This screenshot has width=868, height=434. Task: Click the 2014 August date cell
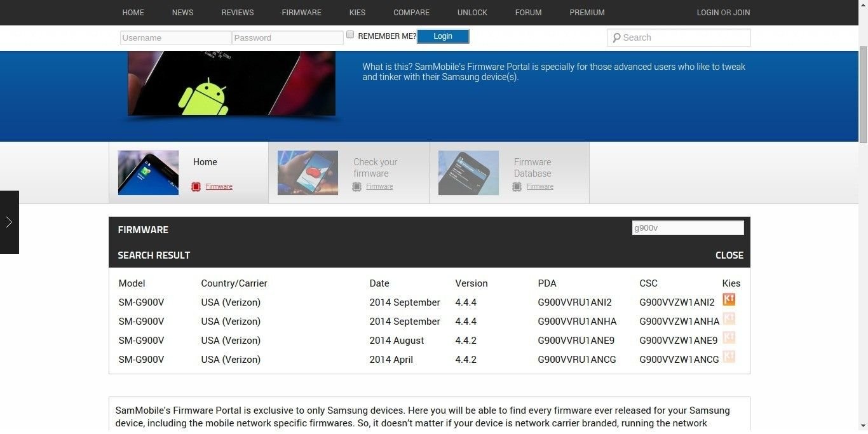click(x=397, y=341)
